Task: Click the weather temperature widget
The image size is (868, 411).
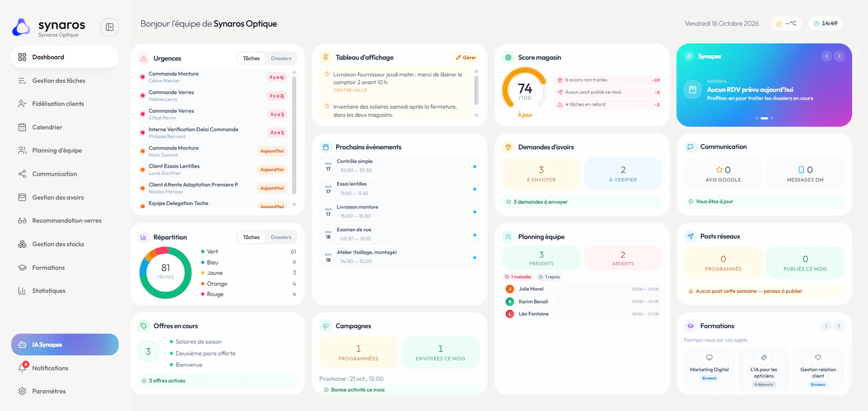Action: point(786,24)
